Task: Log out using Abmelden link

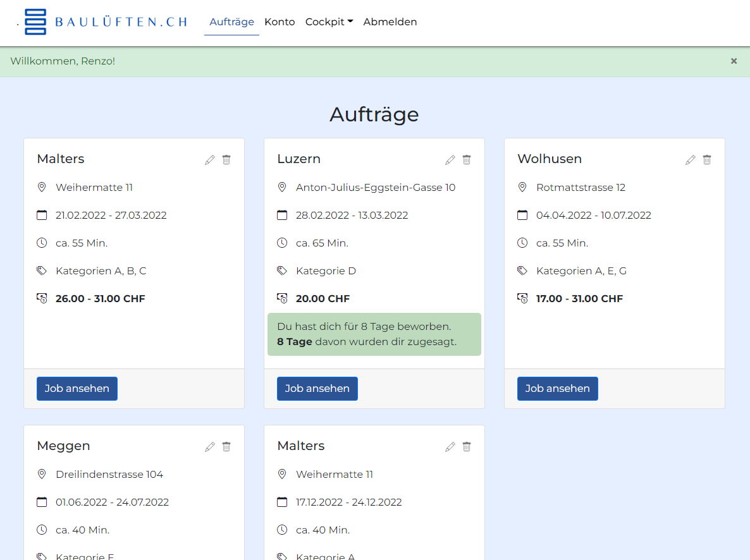Action: tap(390, 22)
